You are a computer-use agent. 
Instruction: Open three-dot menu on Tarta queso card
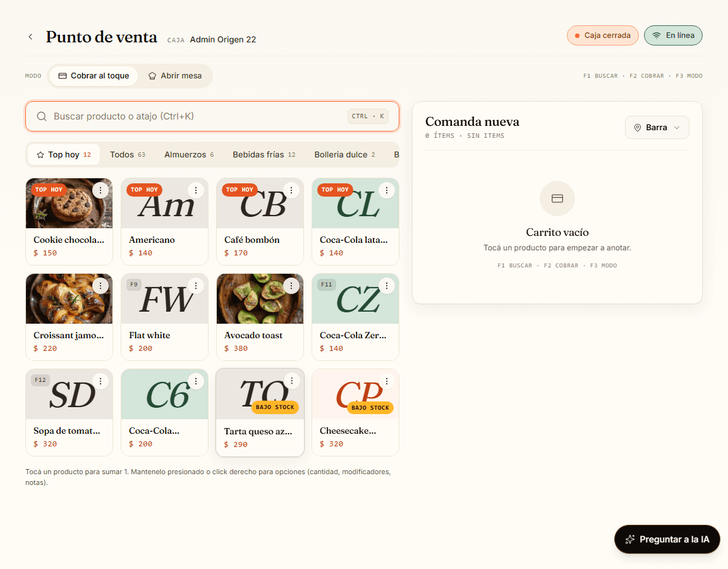pyautogui.click(x=291, y=381)
